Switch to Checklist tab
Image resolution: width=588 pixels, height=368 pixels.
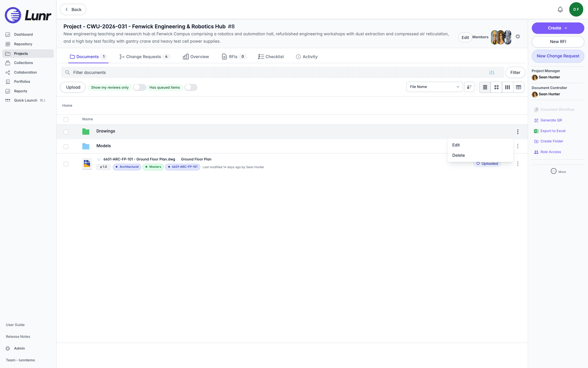271,57
